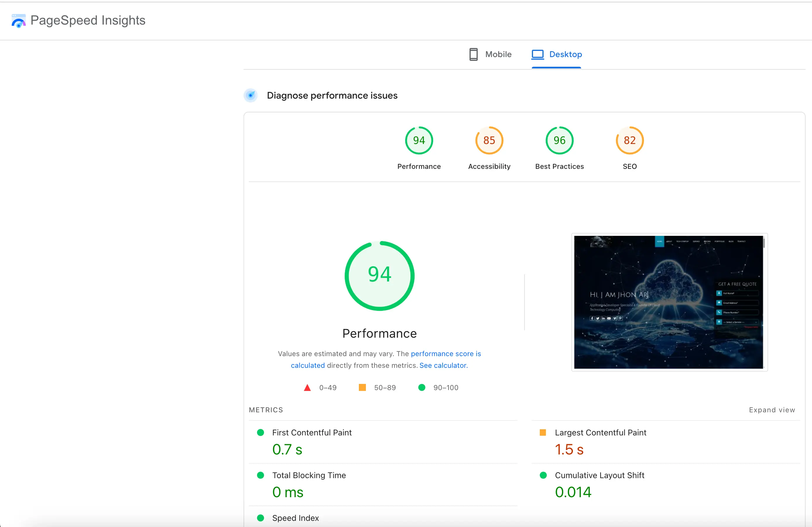Select the Performance 94 score gauge
This screenshot has width=812, height=527.
(x=419, y=140)
